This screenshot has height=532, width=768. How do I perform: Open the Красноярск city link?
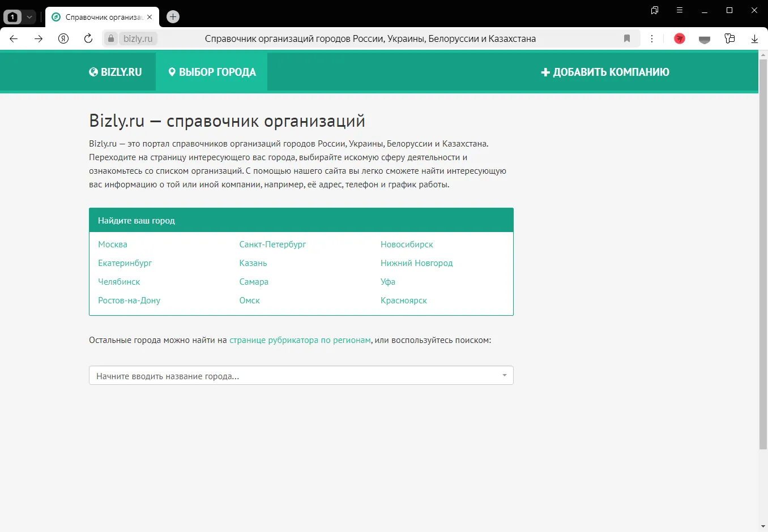pos(404,301)
